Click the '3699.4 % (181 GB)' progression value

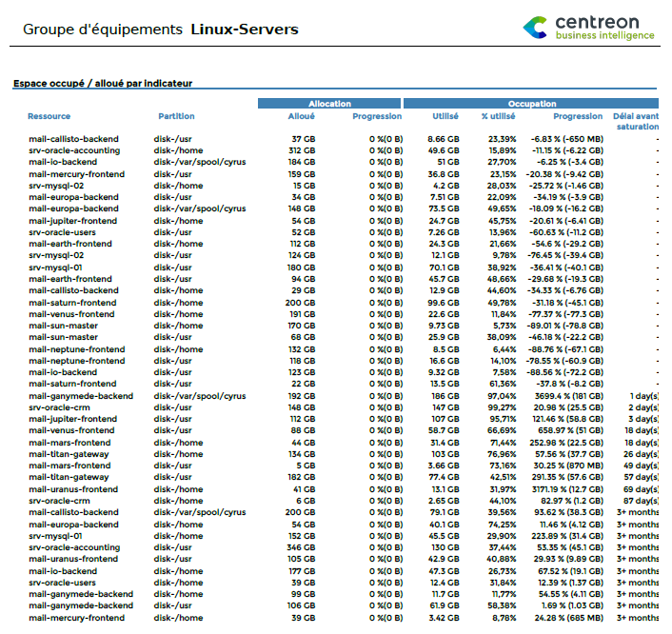(566, 396)
